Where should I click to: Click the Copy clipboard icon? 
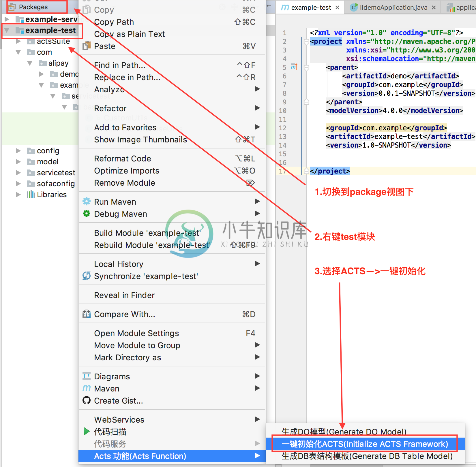pyautogui.click(x=87, y=10)
